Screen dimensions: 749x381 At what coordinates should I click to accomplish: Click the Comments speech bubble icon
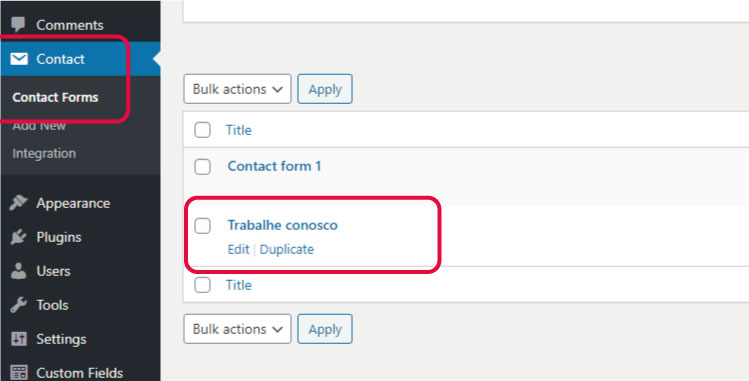[x=18, y=24]
